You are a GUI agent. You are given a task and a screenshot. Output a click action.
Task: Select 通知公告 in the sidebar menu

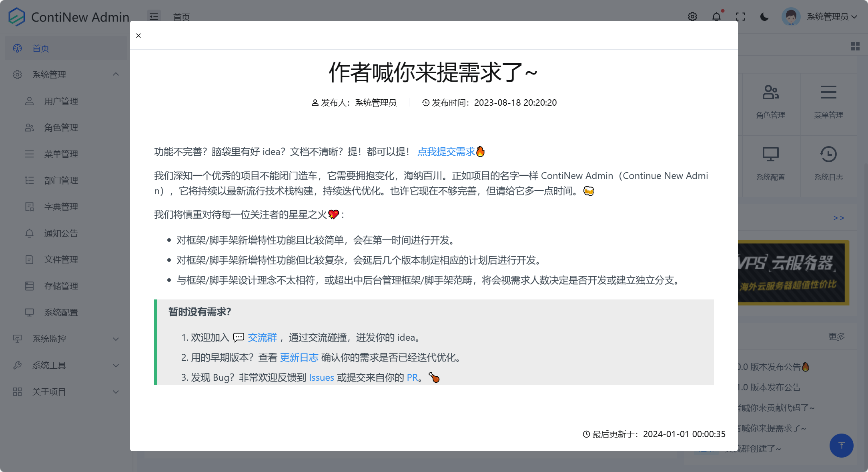point(60,233)
